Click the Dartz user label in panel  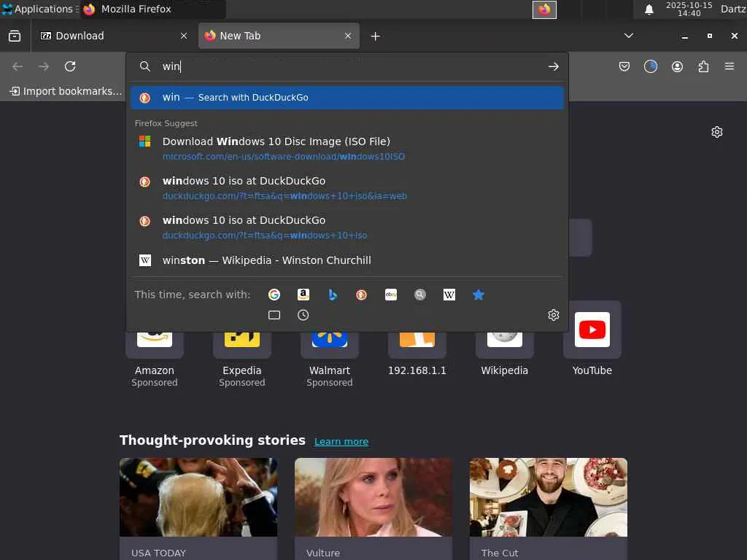(732, 9)
